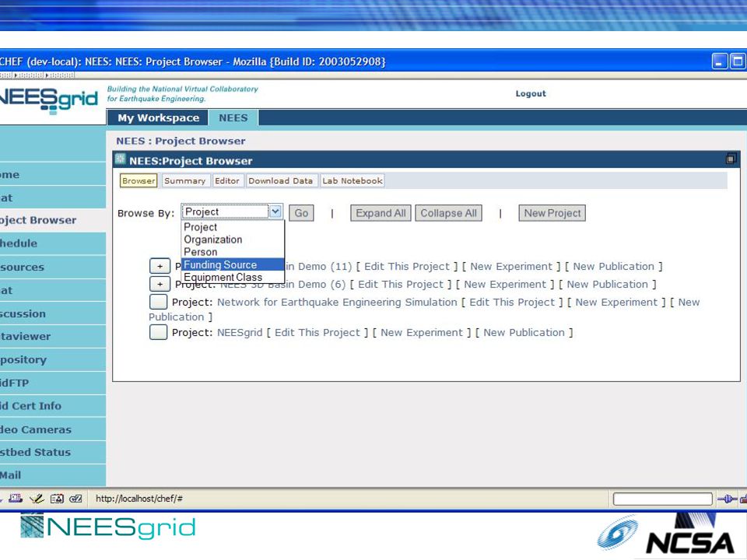Click New Publication for NEESgrid
This screenshot has height=560, width=747.
(524, 332)
